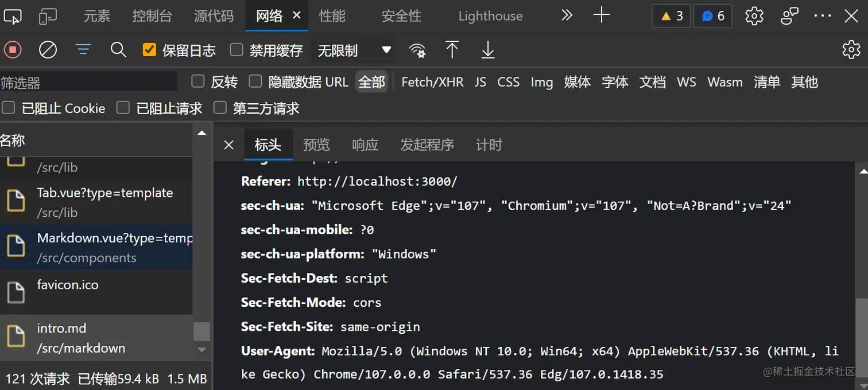This screenshot has height=390, width=868.
Task: Check 已阻止请求 option
Action: coord(123,107)
